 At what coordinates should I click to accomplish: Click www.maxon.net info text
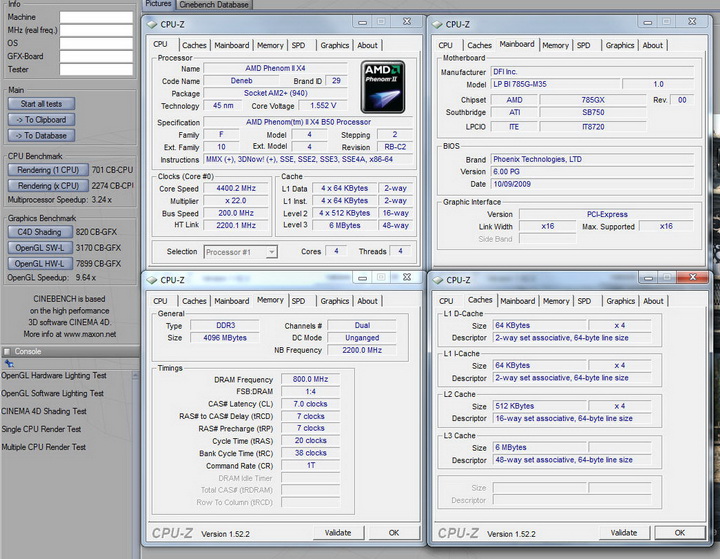pyautogui.click(x=90, y=334)
